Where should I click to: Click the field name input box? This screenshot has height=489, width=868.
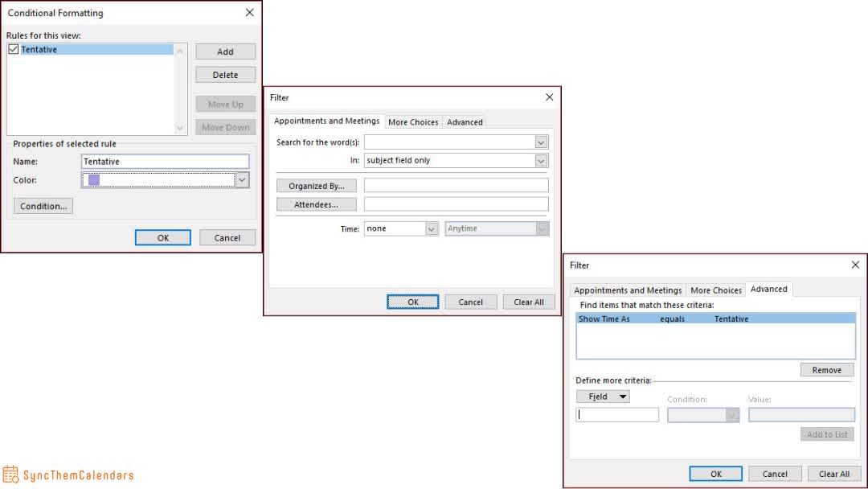[x=617, y=415]
